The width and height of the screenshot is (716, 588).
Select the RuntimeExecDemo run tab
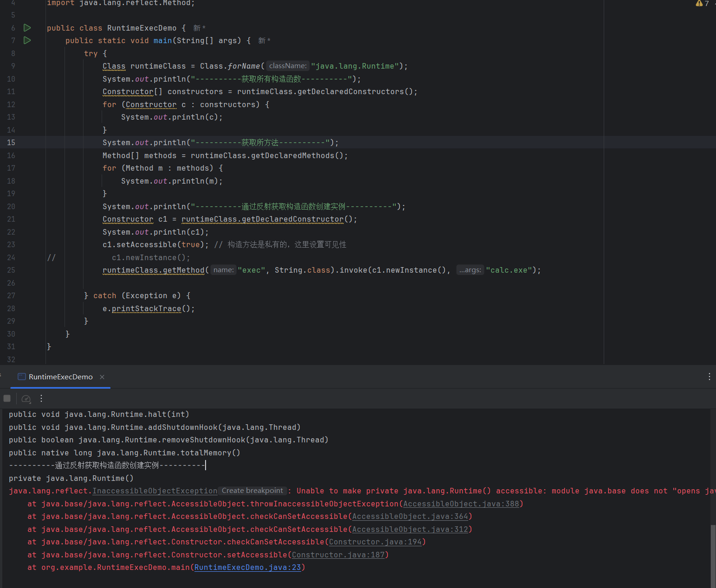[x=60, y=377]
